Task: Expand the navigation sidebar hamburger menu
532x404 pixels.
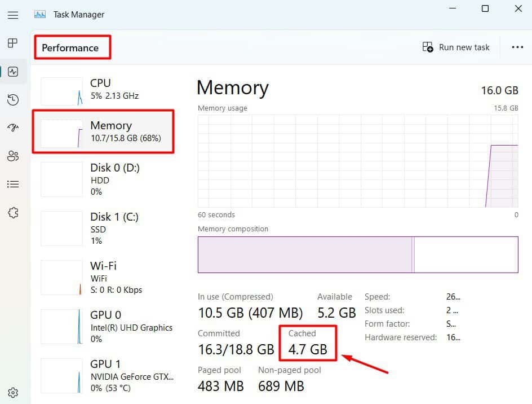Action: [x=13, y=15]
